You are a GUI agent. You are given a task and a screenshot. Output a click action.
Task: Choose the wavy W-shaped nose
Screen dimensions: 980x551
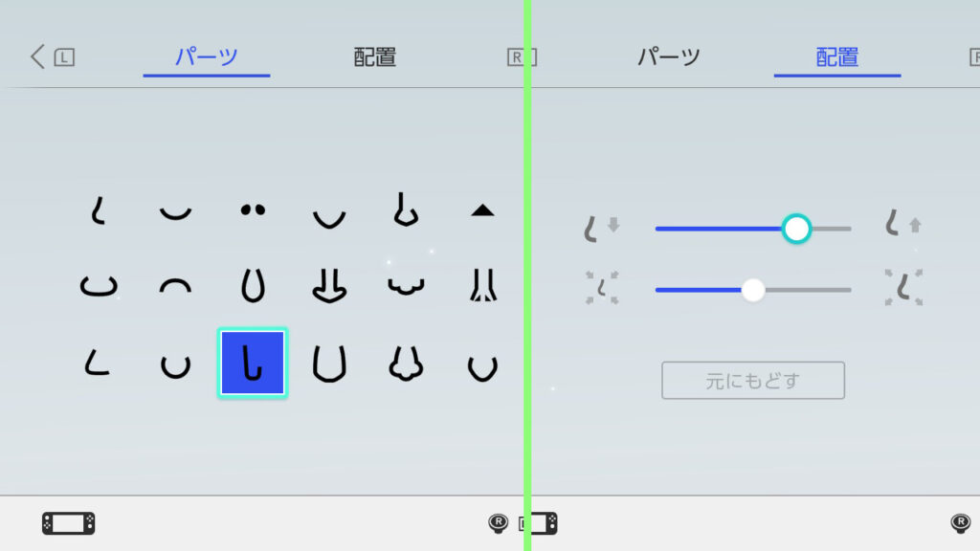pyautogui.click(x=406, y=286)
